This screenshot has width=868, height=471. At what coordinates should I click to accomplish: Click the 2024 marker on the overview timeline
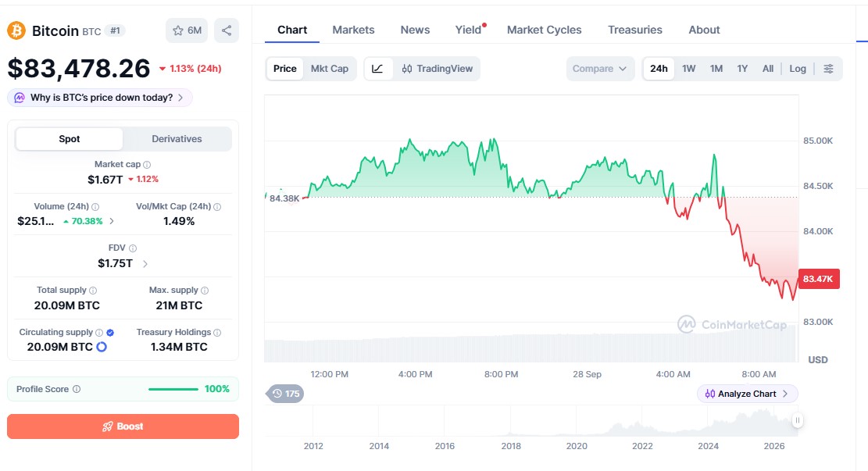pyautogui.click(x=708, y=446)
